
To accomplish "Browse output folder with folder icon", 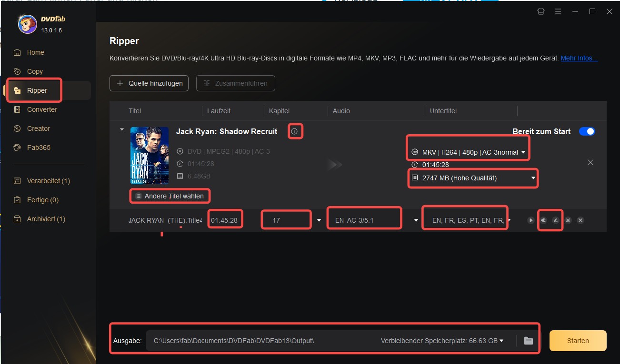I will tap(528, 340).
